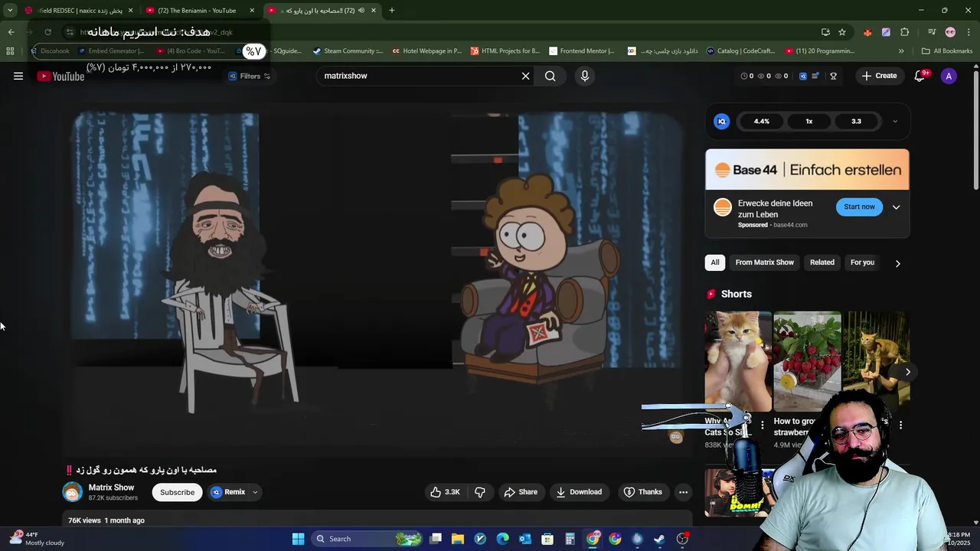Expand the Remix dropdown arrow
The width and height of the screenshot is (980, 551).
(255, 492)
